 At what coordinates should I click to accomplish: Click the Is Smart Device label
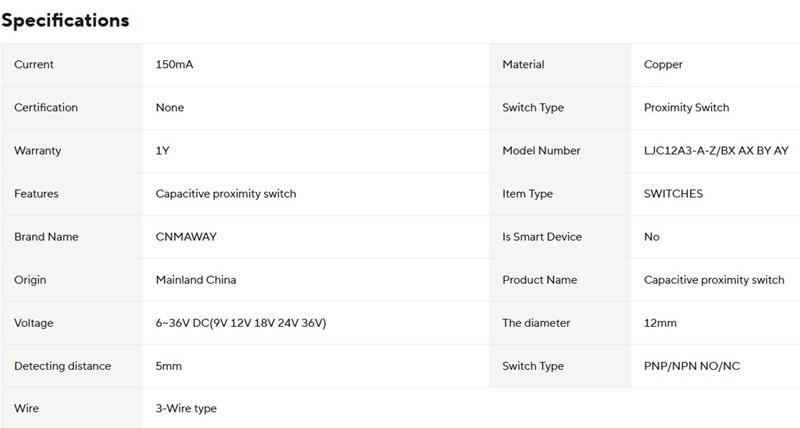(x=542, y=237)
